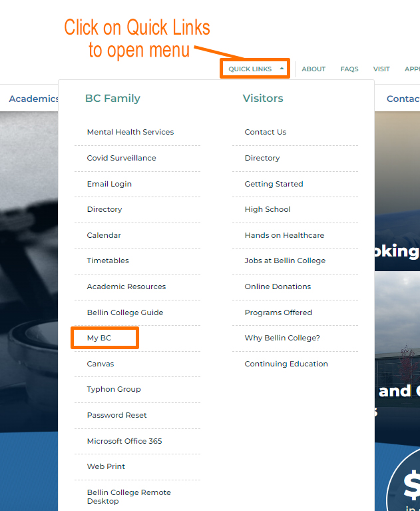
Task: Open the Programs Offered link
Action: (278, 312)
